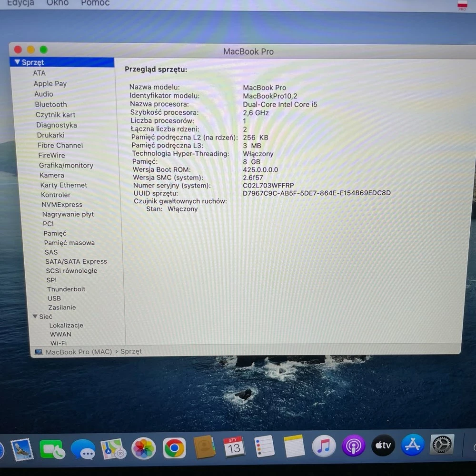Select Thunderbolt in the hardware list
Screen dimensions: 476x476
pyautogui.click(x=66, y=289)
